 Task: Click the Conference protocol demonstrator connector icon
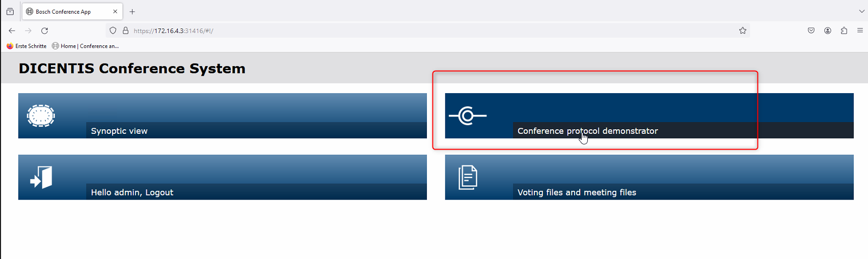(468, 116)
